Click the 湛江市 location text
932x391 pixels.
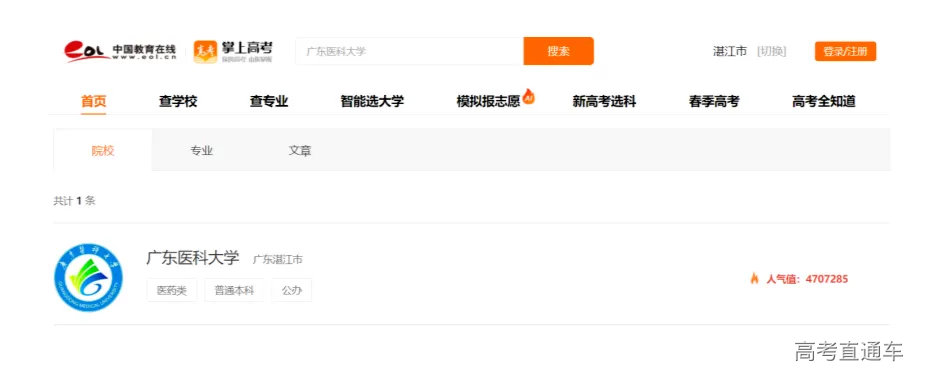pyautogui.click(x=729, y=52)
